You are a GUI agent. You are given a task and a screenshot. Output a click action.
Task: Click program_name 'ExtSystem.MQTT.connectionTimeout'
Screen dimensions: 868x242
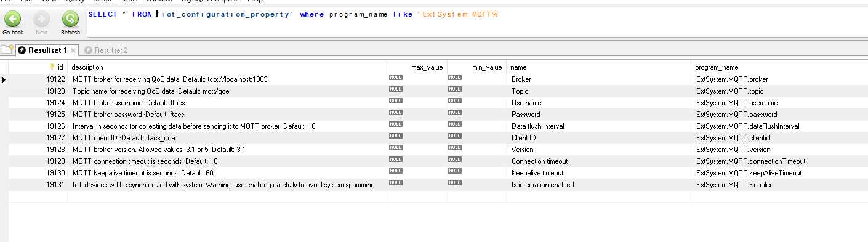751,161
